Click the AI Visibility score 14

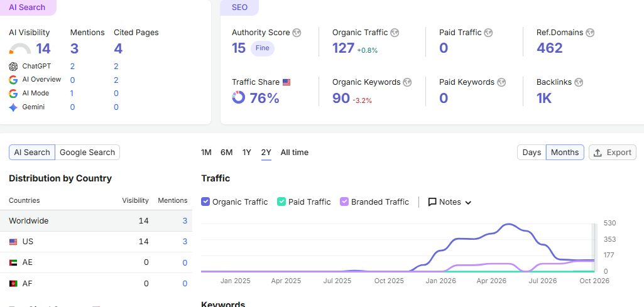[x=43, y=49]
